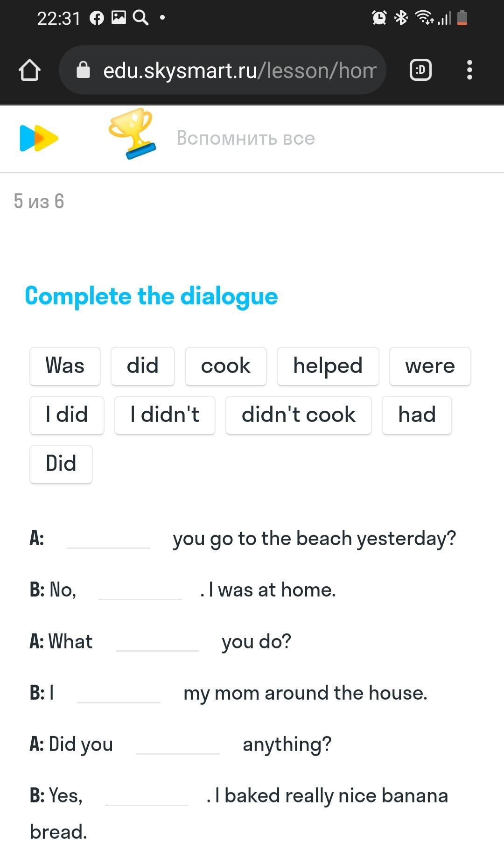Pick the "didn't cook" word chip
Image resolution: width=504 pixels, height=857 pixels.
[x=298, y=415]
